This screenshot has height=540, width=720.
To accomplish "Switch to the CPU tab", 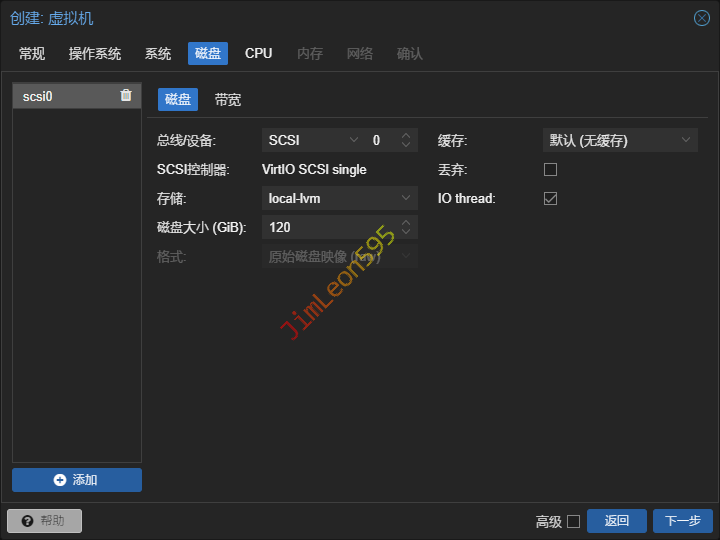I will tap(258, 54).
